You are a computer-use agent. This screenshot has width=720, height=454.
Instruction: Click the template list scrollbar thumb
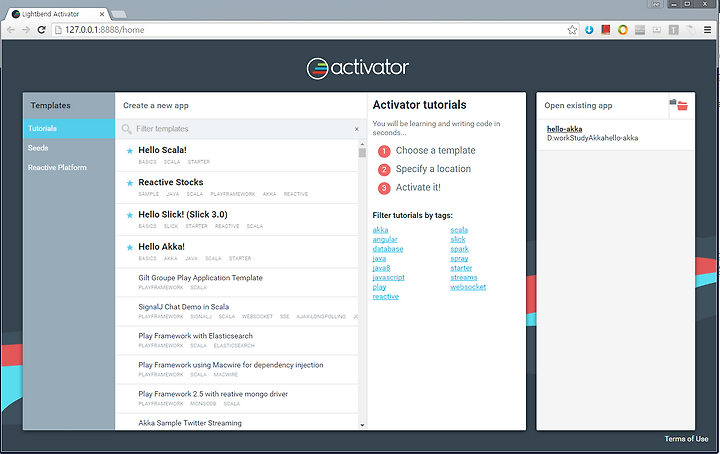[362, 153]
